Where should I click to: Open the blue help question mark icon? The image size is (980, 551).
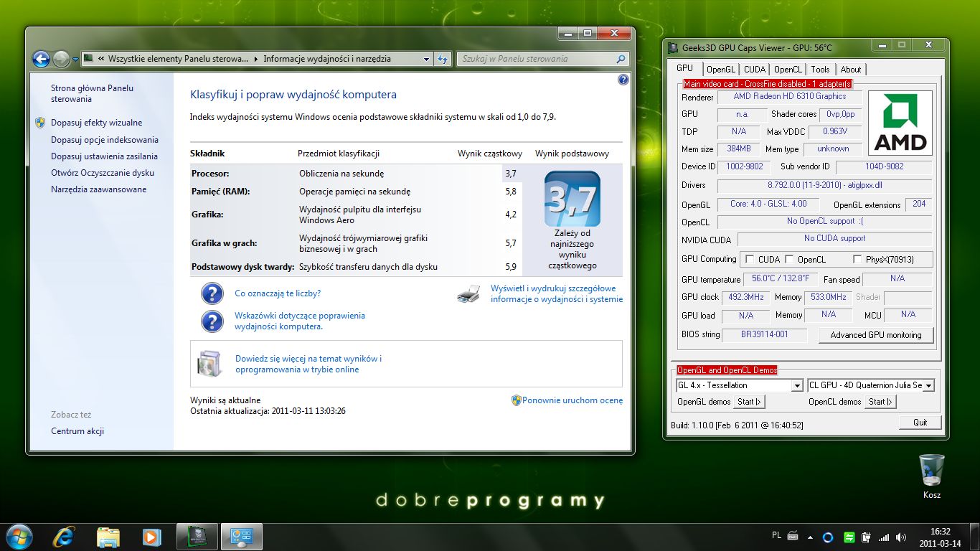[623, 80]
